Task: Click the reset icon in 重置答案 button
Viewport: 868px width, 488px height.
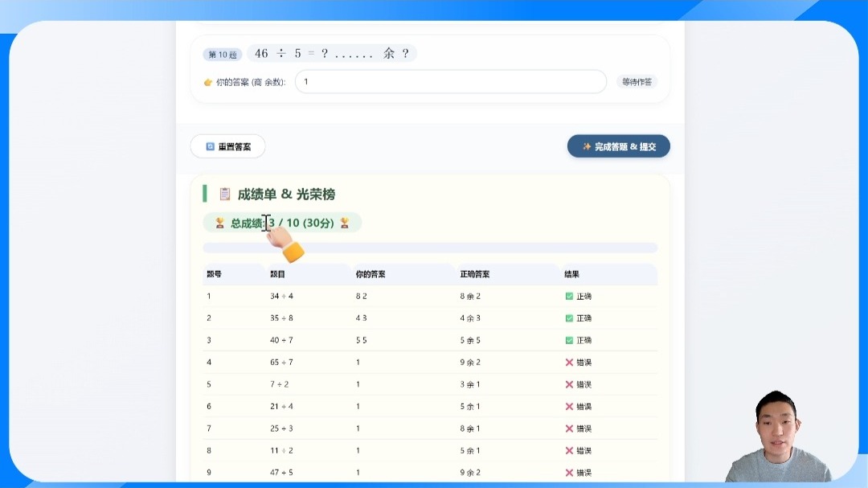Action: coord(211,147)
